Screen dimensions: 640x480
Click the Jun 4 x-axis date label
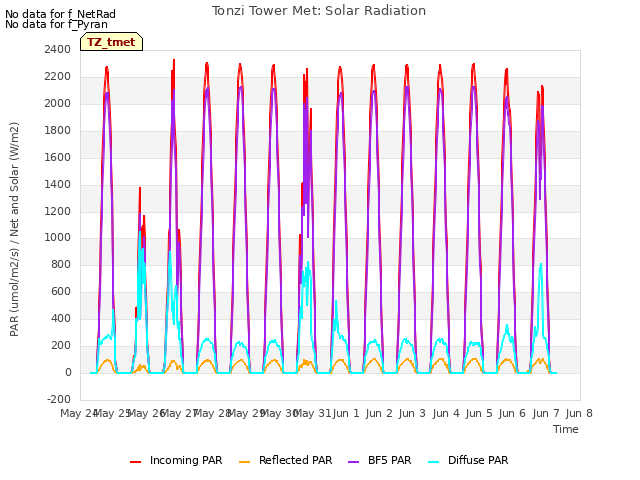[446, 413]
